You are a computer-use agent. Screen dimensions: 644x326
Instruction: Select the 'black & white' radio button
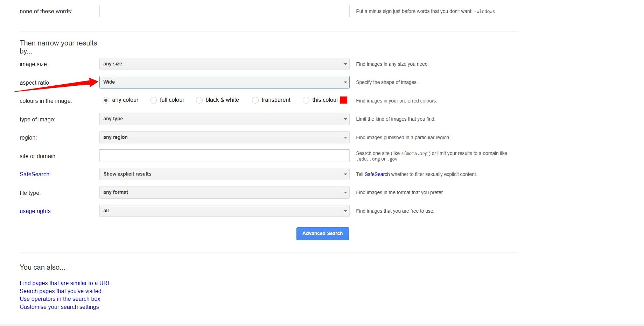[x=199, y=100]
